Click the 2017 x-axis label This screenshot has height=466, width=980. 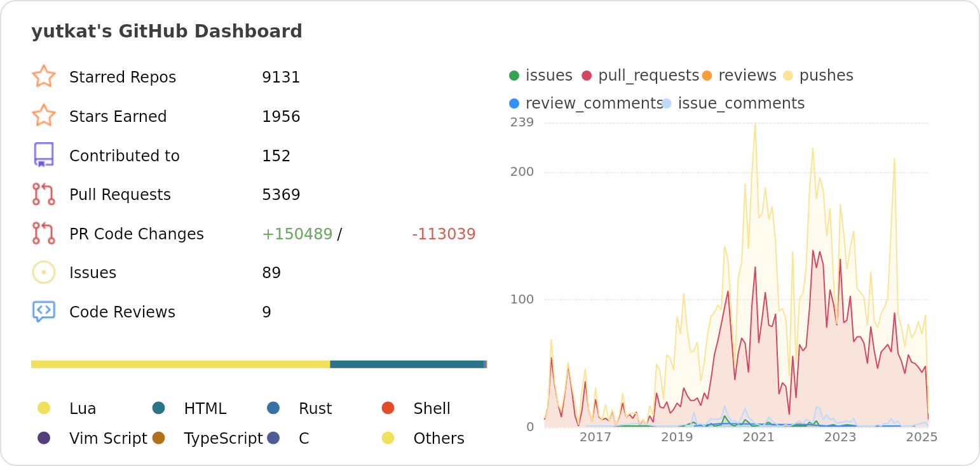(x=595, y=437)
